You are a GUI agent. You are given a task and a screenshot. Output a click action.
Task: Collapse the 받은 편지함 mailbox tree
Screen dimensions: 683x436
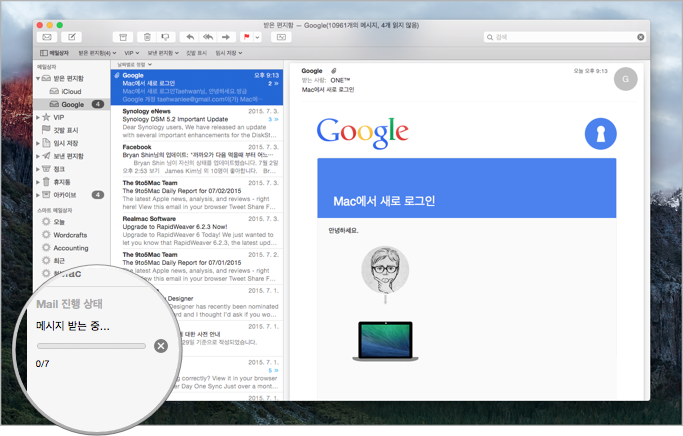tap(38, 78)
